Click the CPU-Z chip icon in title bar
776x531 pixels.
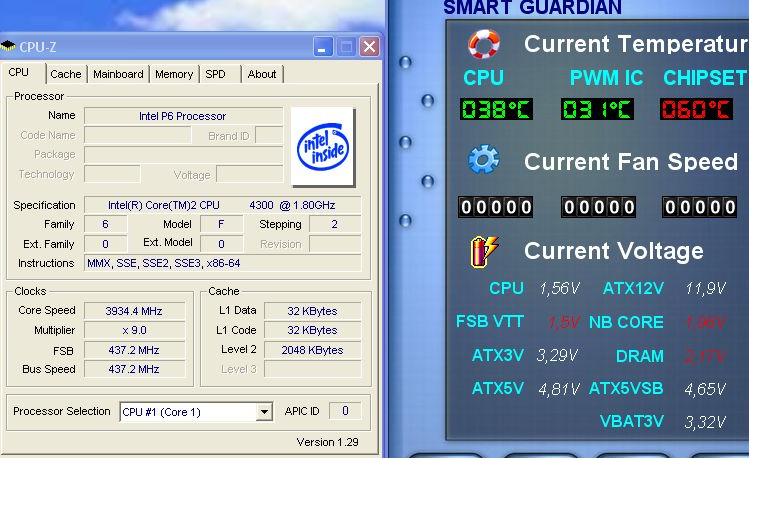click(8, 47)
